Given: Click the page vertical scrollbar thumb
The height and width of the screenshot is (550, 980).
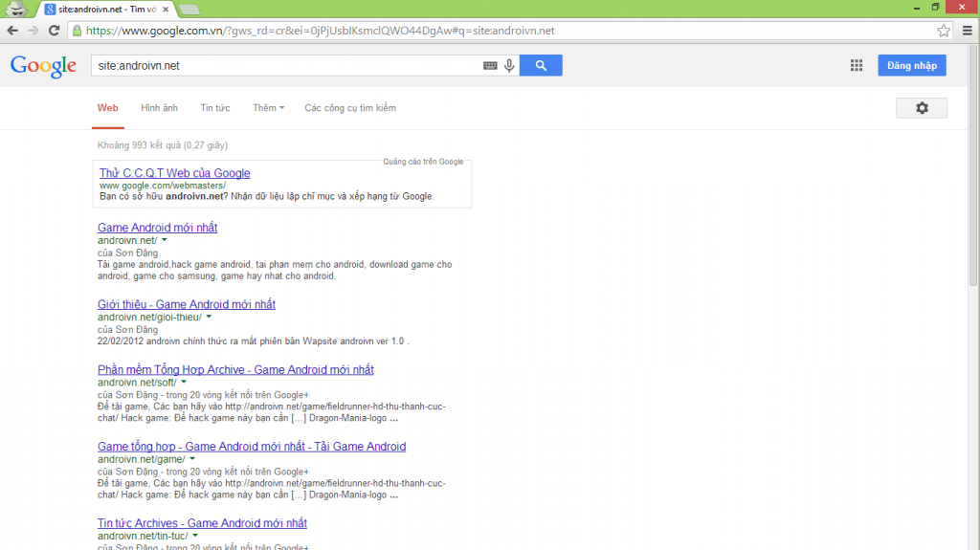Looking at the screenshot, I should (973, 168).
